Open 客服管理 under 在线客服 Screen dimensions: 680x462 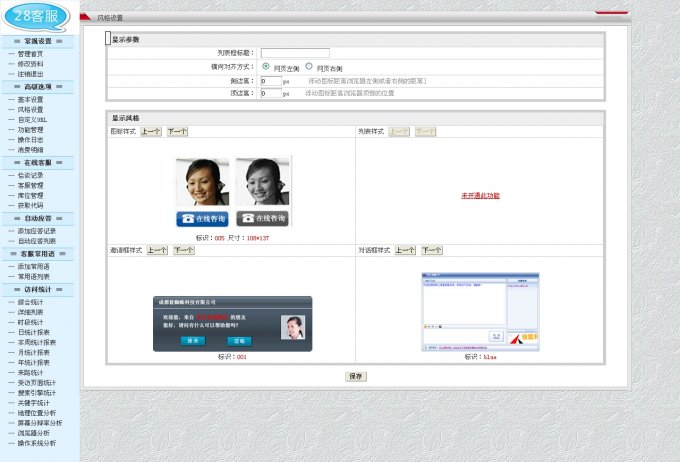pyautogui.click(x=30, y=185)
